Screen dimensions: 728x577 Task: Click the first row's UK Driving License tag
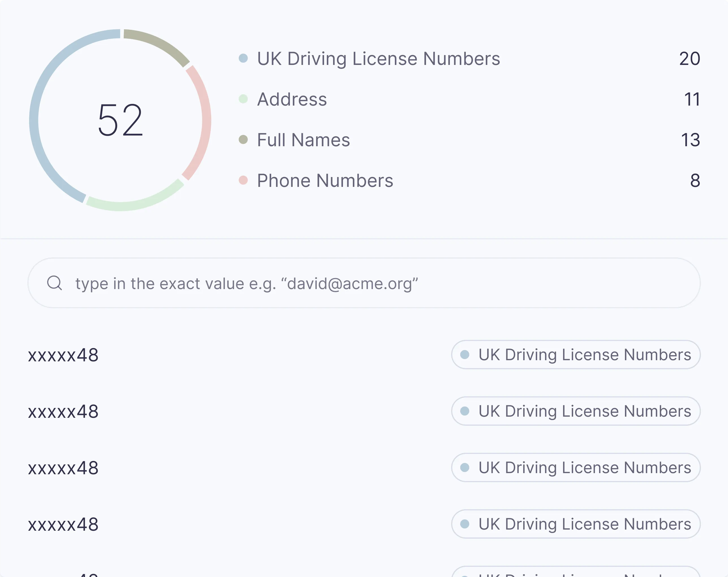(x=575, y=355)
